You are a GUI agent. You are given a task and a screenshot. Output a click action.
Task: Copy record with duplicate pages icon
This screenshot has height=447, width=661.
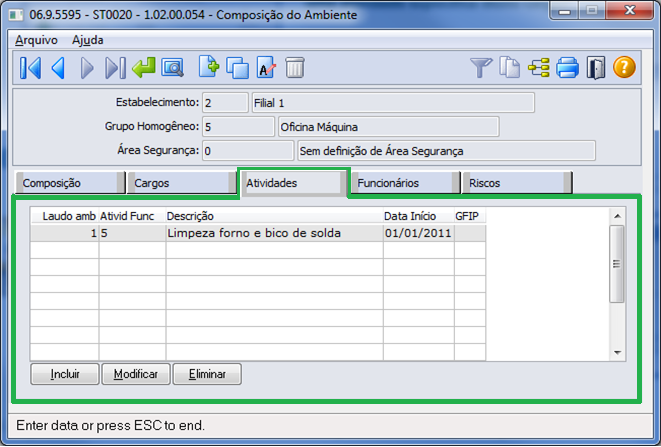(237, 68)
